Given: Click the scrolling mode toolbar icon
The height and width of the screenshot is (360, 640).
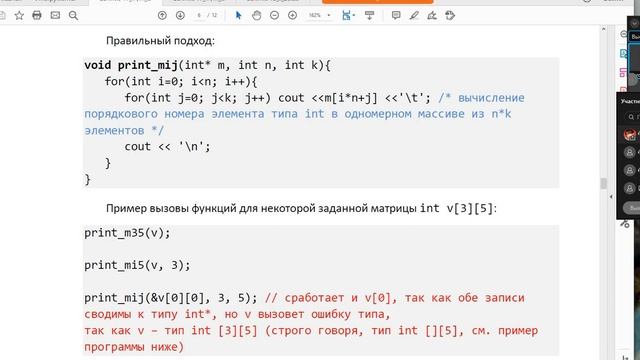Looking at the screenshot, I should tap(369, 16).
